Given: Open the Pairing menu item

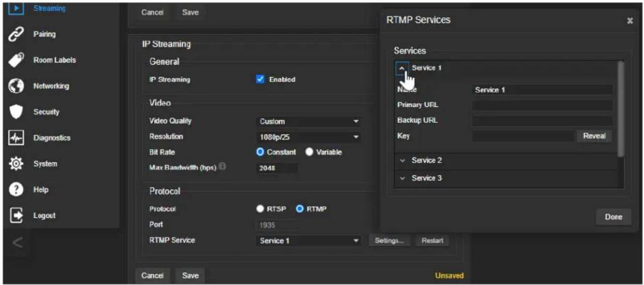Looking at the screenshot, I should click(45, 34).
